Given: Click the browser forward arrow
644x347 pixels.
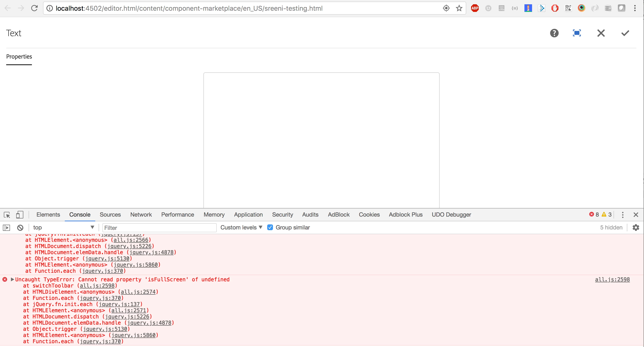Looking at the screenshot, I should tap(21, 8).
